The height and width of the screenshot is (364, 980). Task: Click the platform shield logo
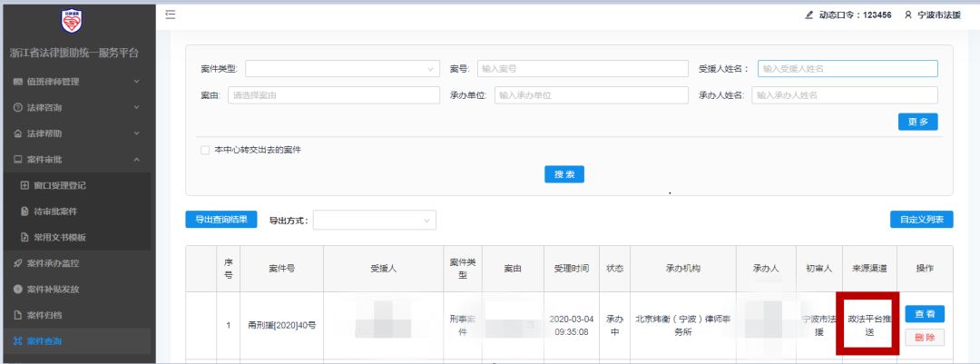tap(73, 20)
